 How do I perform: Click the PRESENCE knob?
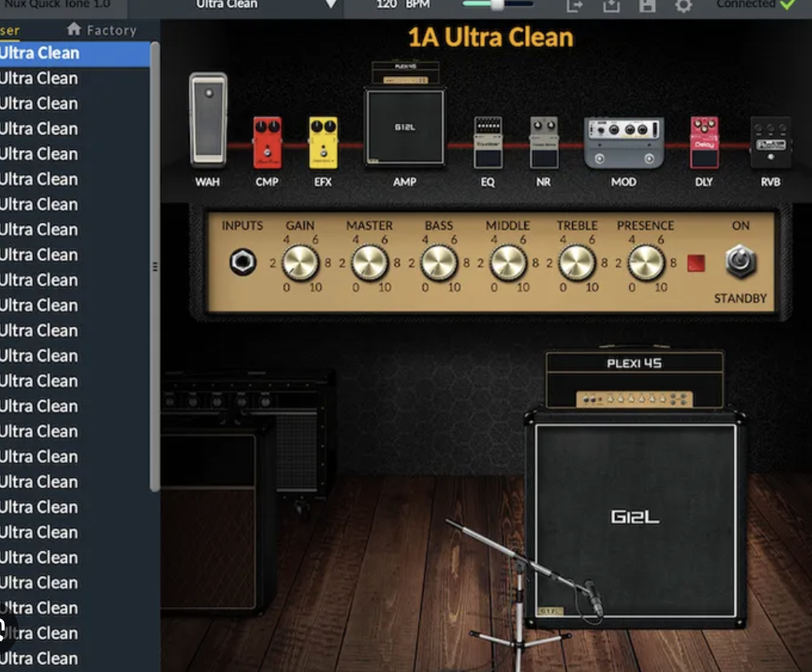coord(646,262)
